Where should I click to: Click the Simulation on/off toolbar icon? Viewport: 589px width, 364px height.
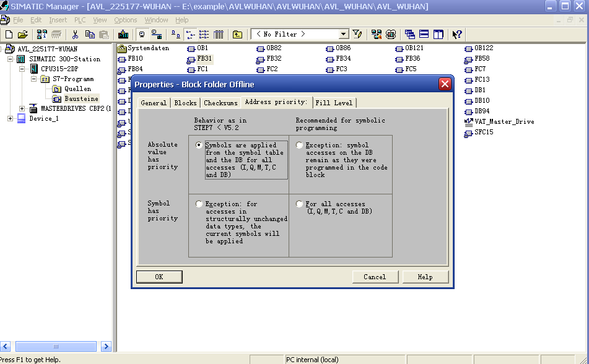391,35
